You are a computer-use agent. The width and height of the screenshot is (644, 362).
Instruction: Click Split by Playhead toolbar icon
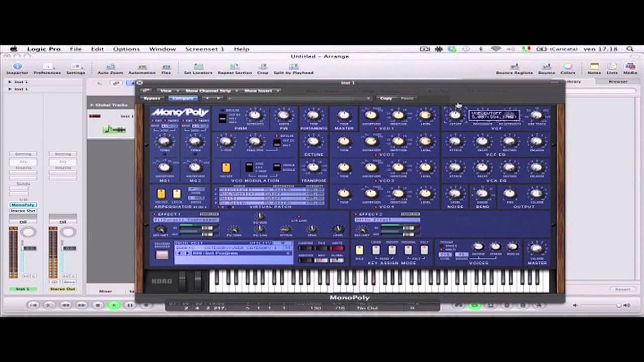[x=293, y=69]
